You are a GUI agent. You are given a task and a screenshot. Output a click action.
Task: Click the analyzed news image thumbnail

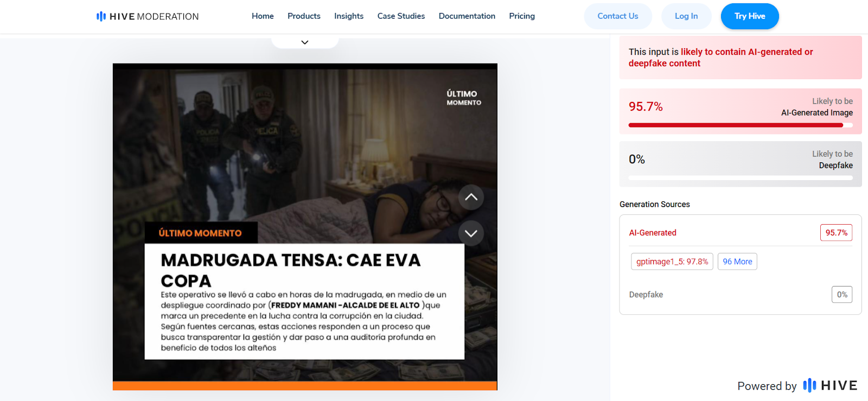coord(305,163)
